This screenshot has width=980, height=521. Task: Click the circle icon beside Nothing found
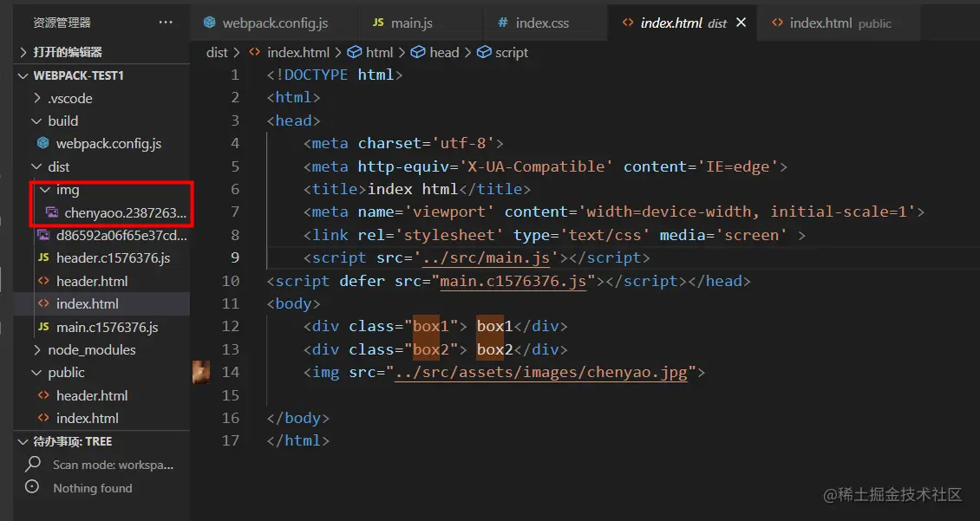click(x=31, y=486)
